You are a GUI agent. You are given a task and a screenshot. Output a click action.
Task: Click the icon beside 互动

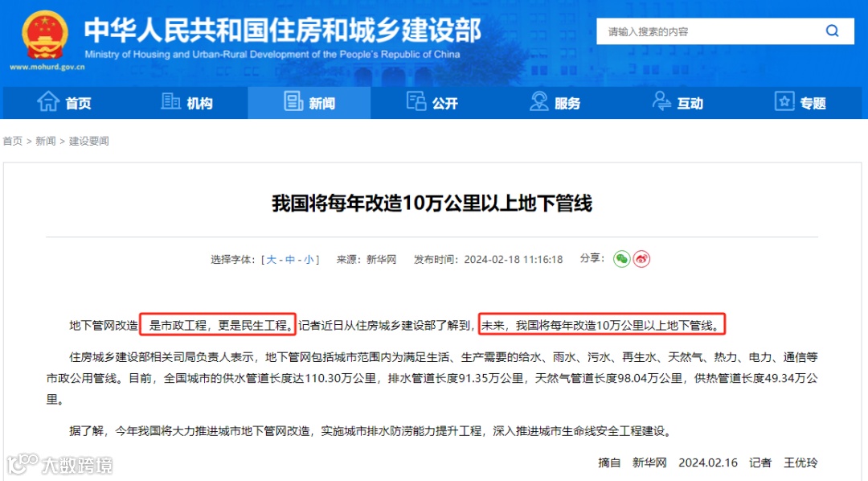click(661, 101)
